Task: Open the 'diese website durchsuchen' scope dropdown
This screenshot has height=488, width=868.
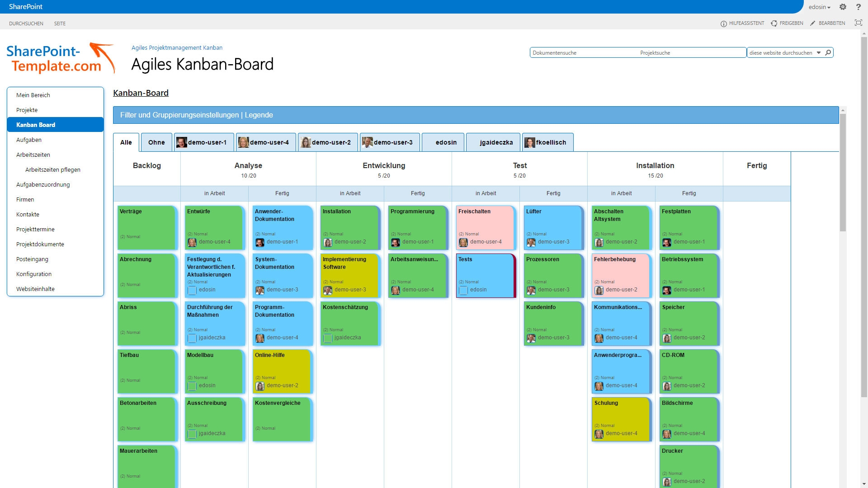Action: point(818,52)
